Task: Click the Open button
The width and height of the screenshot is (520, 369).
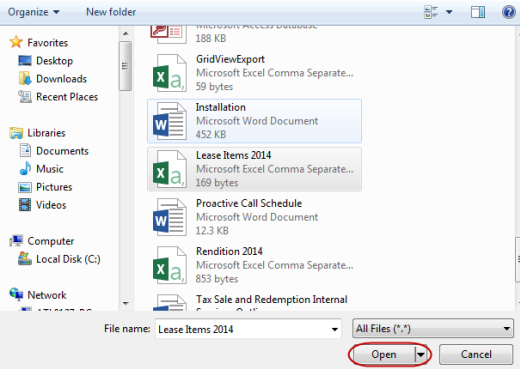Action: pos(384,354)
